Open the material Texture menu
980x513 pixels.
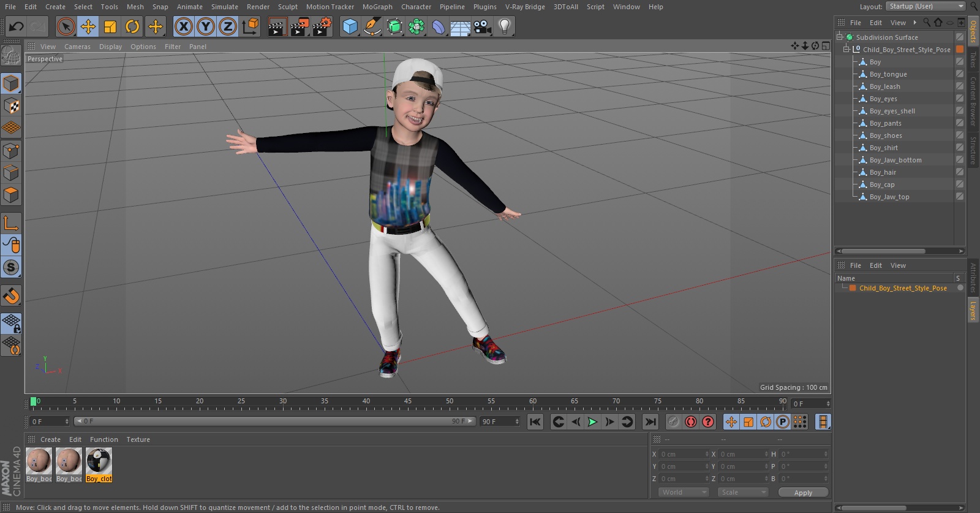click(x=138, y=439)
